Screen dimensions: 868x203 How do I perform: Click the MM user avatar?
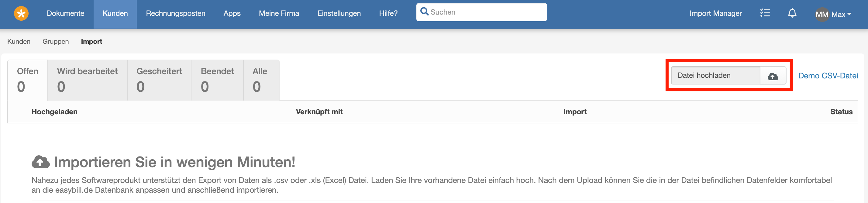point(822,15)
